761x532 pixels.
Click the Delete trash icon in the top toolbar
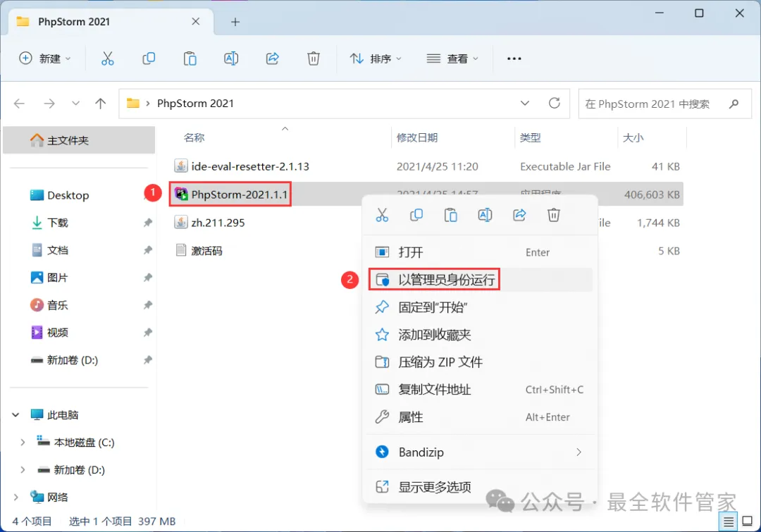coord(314,58)
